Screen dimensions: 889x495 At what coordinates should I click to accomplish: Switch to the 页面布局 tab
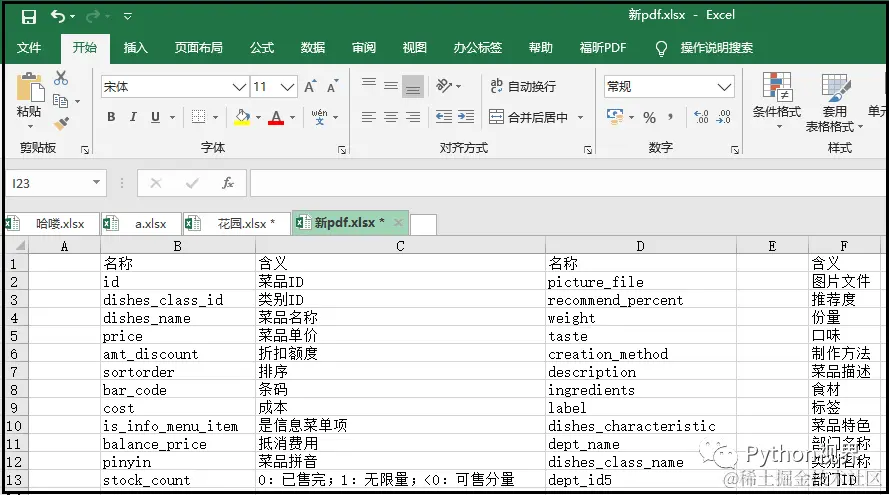click(198, 48)
